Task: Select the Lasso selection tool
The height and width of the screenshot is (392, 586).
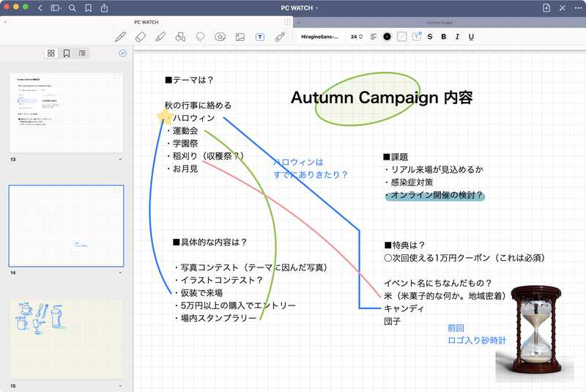Action: [x=200, y=37]
